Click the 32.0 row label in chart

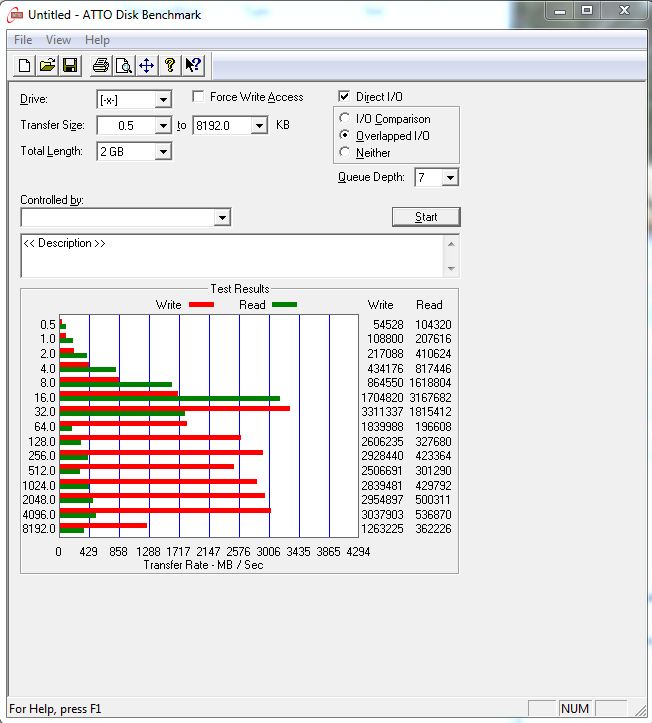click(x=45, y=412)
